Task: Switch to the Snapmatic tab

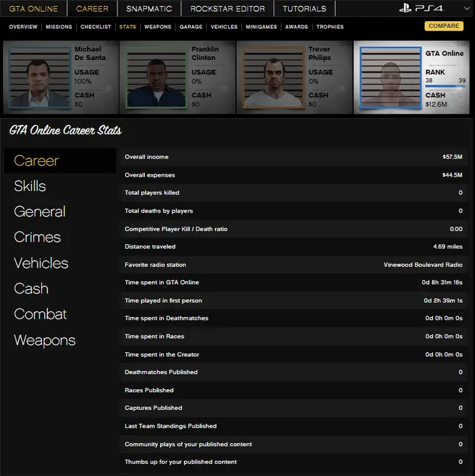Action: coord(149,9)
